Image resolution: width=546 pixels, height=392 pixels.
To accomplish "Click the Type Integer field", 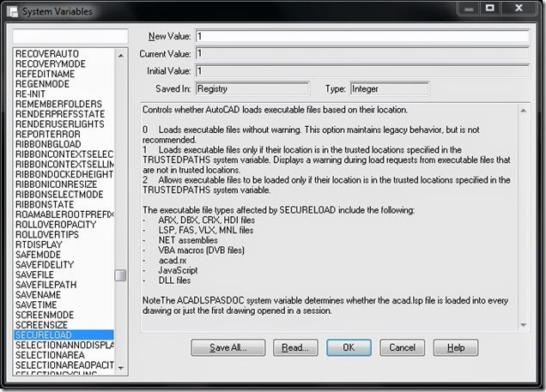I will point(390,88).
